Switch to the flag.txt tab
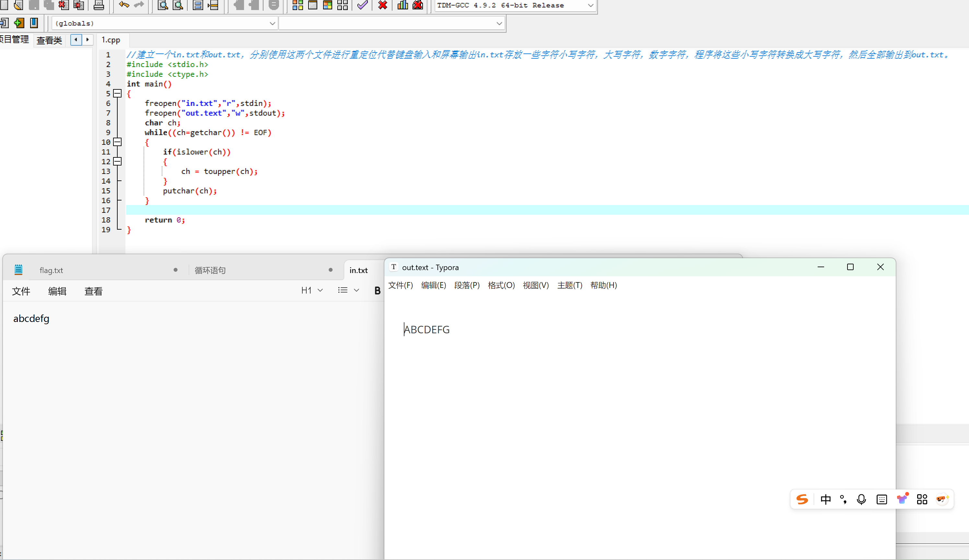 pyautogui.click(x=52, y=270)
